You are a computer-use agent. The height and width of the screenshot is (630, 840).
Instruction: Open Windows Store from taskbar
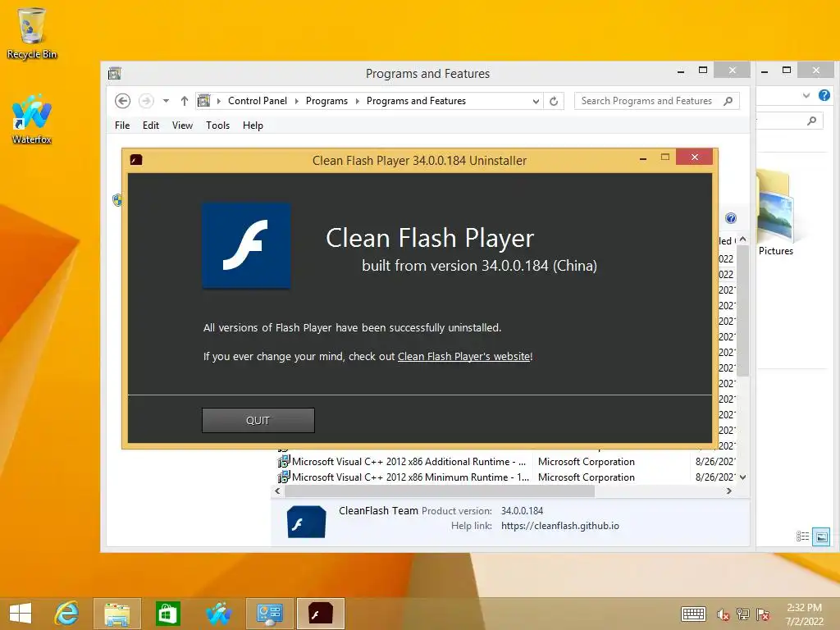167,614
